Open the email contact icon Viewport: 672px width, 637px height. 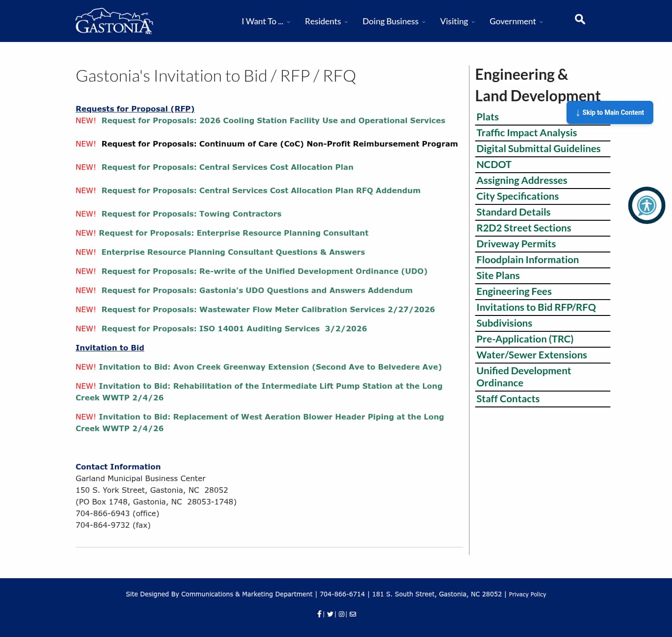point(353,614)
